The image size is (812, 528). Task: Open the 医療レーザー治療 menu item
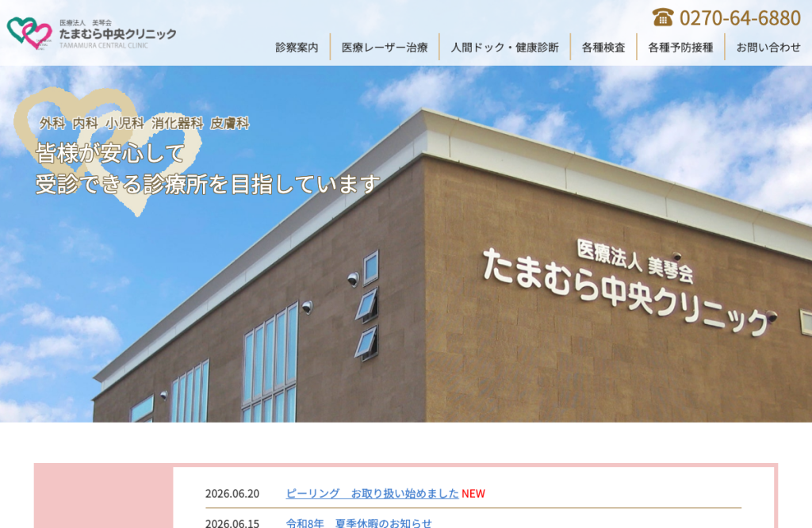pyautogui.click(x=385, y=48)
